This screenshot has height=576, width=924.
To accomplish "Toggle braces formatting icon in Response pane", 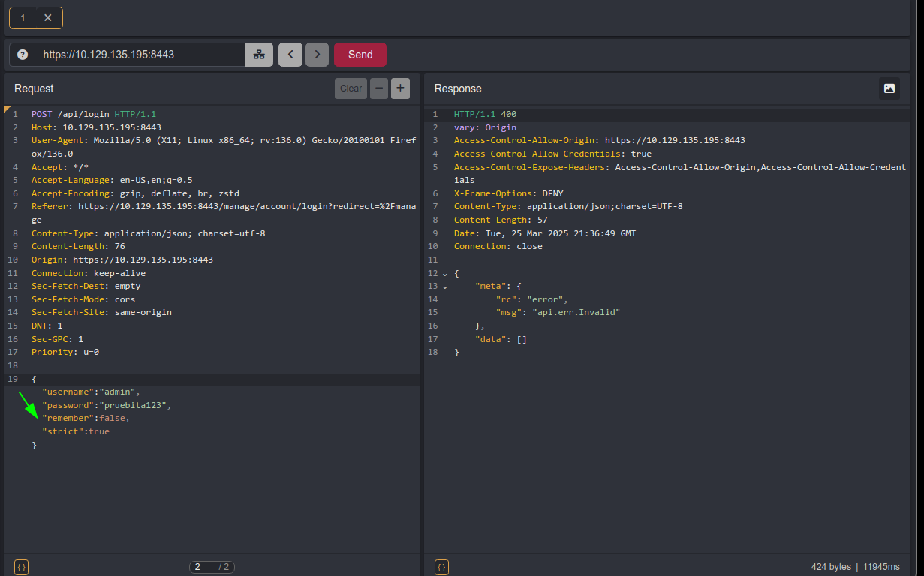I will click(x=441, y=567).
